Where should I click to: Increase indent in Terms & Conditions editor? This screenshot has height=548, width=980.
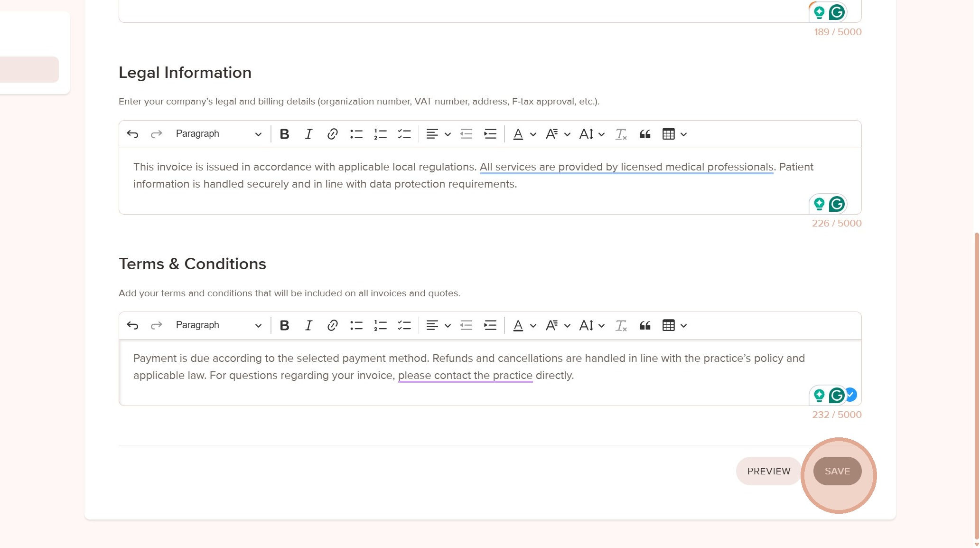click(x=490, y=326)
